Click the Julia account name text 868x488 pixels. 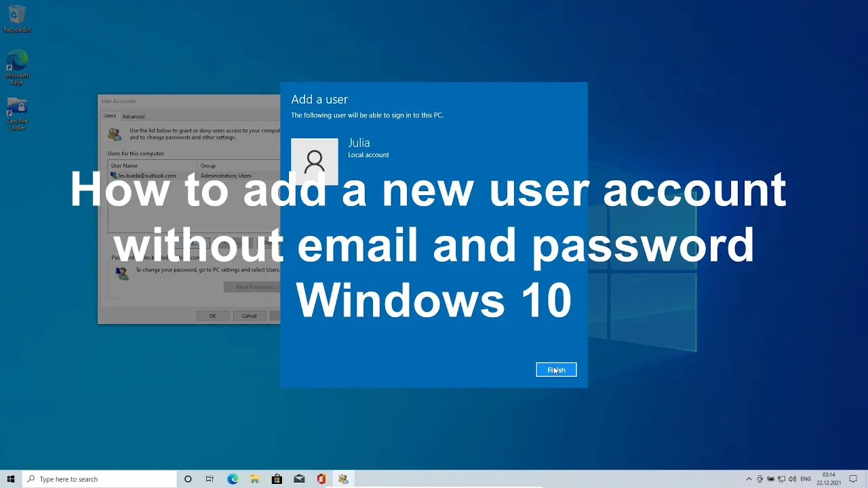(359, 143)
